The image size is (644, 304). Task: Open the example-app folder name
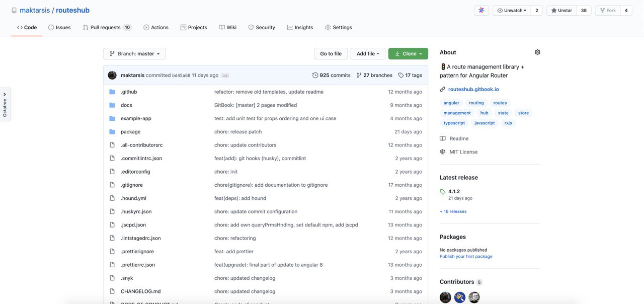pos(136,119)
